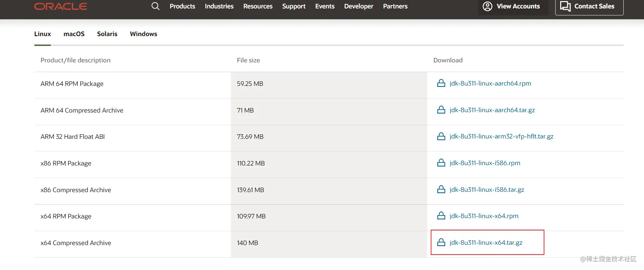Switch to the macOS tab
This screenshot has height=270, width=644.
click(74, 34)
